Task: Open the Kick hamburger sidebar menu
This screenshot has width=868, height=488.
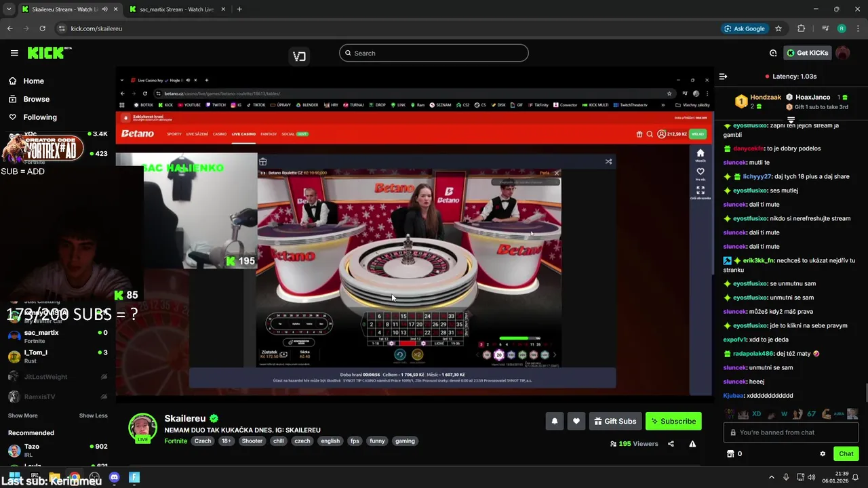Action: (14, 53)
